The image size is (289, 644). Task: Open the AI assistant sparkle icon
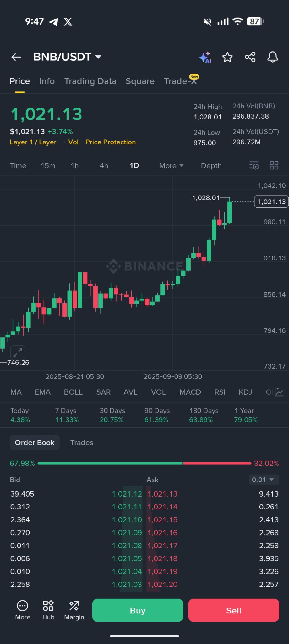point(205,57)
